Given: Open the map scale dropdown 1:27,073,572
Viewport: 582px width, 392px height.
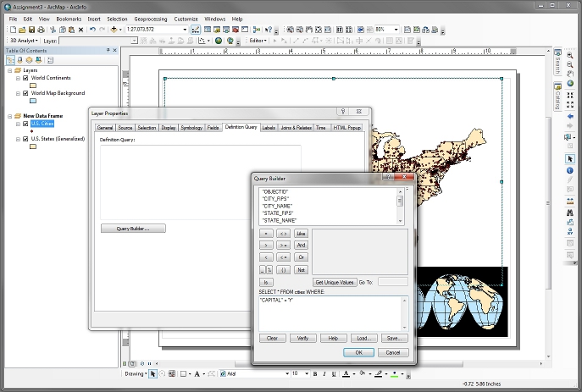Looking at the screenshot, I should (x=185, y=30).
